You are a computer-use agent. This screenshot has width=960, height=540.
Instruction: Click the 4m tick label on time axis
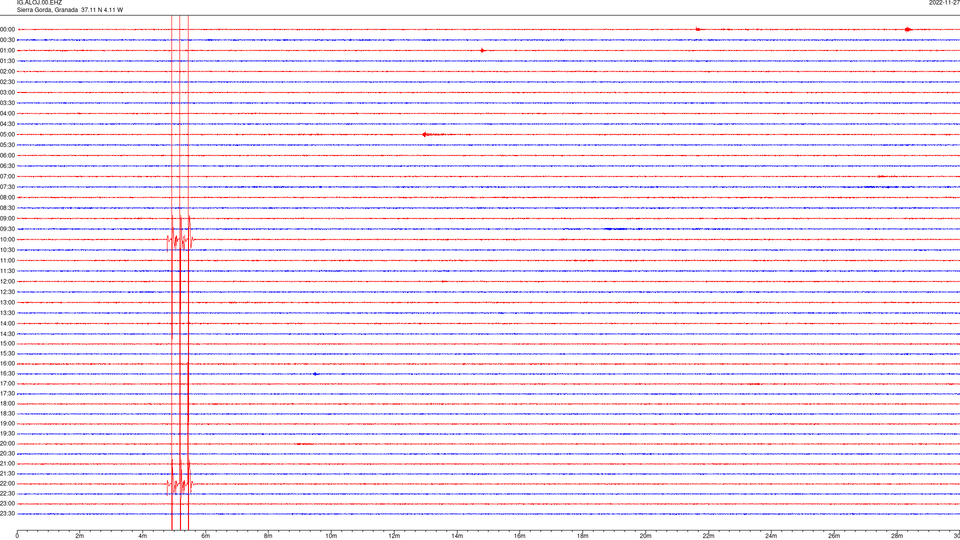coord(143,536)
